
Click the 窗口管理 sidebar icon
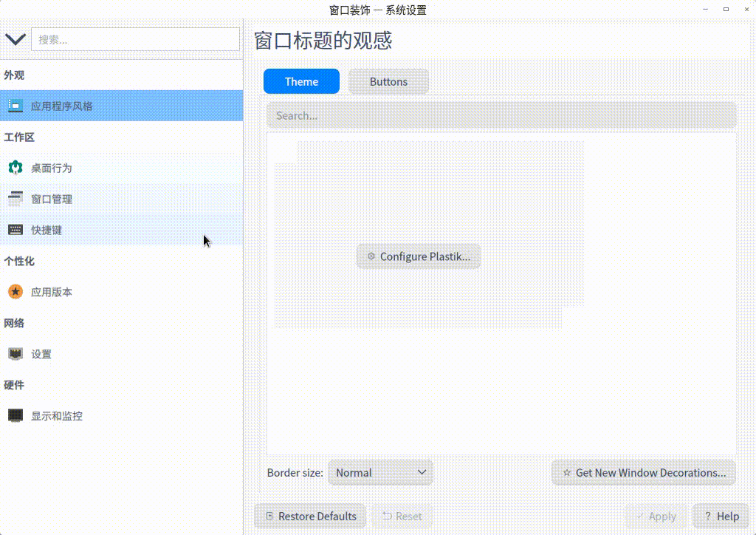pyautogui.click(x=15, y=199)
